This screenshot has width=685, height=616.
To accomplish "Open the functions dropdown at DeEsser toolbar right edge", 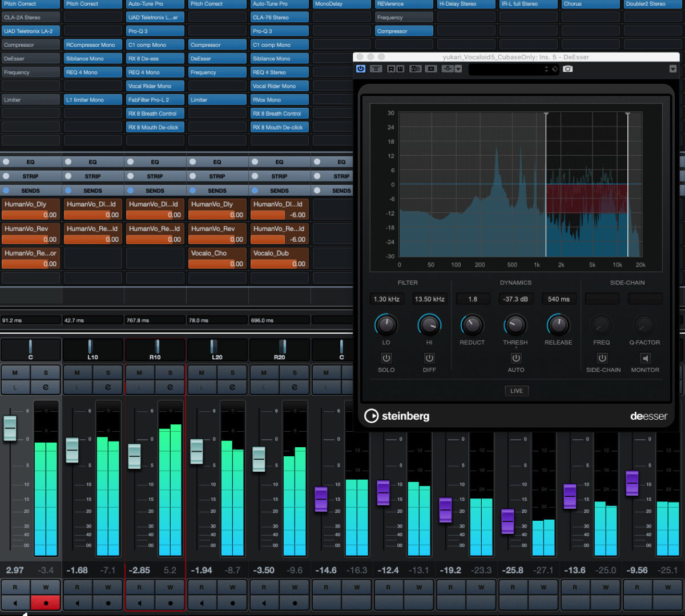I will pos(673,69).
